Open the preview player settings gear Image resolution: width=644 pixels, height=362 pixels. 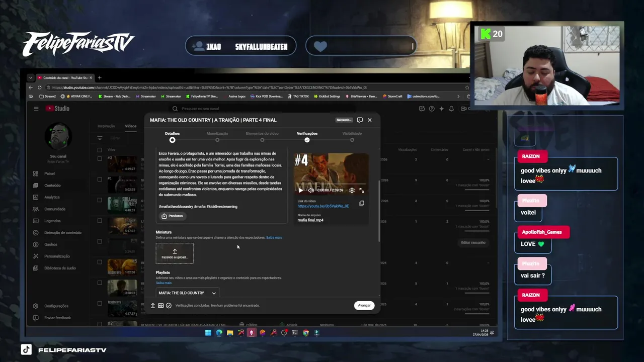352,191
